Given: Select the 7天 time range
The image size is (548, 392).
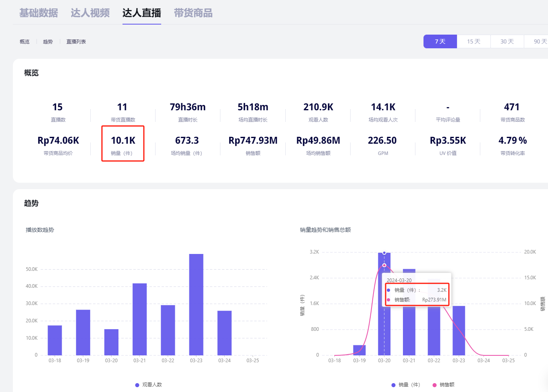Looking at the screenshot, I should coord(440,41).
